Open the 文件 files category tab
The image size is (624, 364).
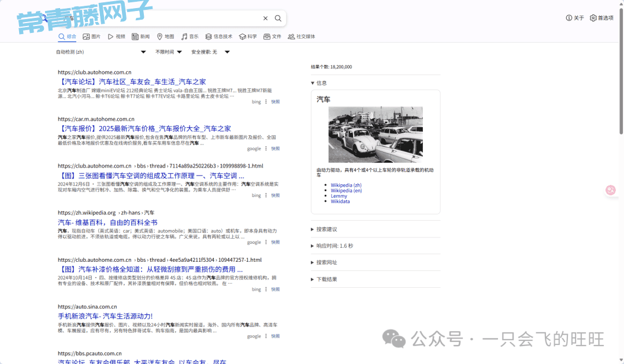pos(273,36)
